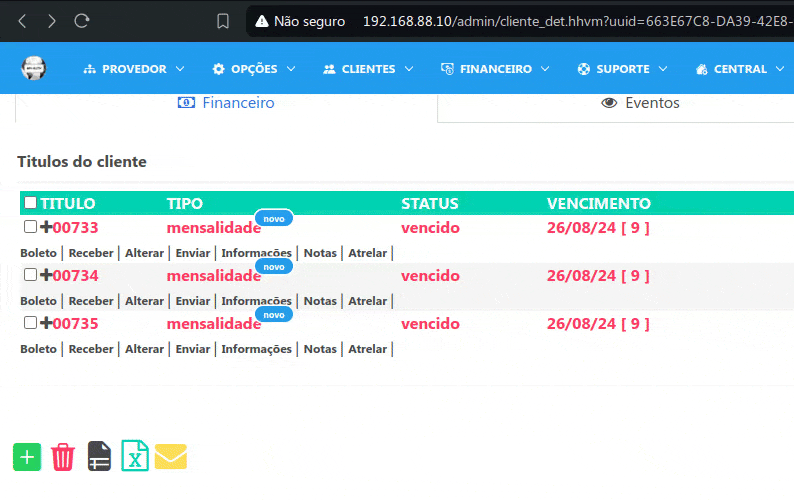Image resolution: width=794 pixels, height=500 pixels.
Task: Open the PROVEDOR dropdown menu
Action: [x=134, y=69]
